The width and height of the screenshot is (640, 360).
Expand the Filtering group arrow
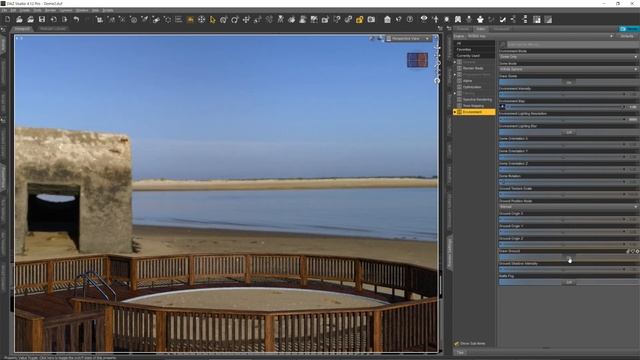[x=455, y=93]
